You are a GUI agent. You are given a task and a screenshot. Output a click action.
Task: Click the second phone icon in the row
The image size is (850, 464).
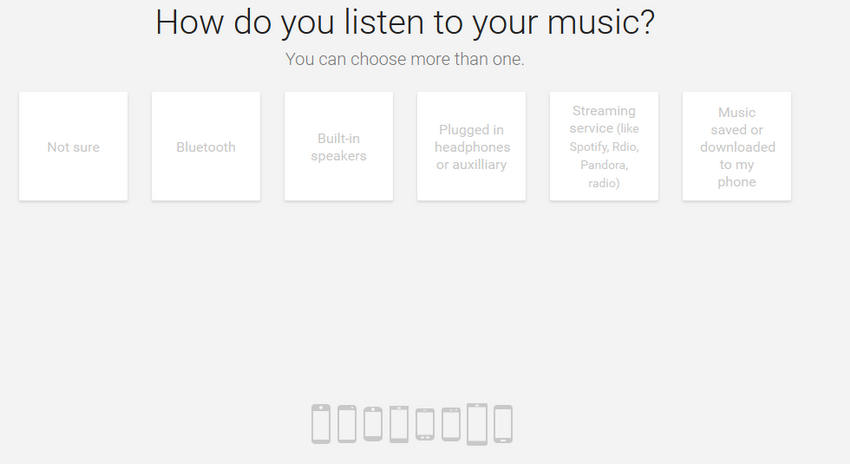point(347,424)
